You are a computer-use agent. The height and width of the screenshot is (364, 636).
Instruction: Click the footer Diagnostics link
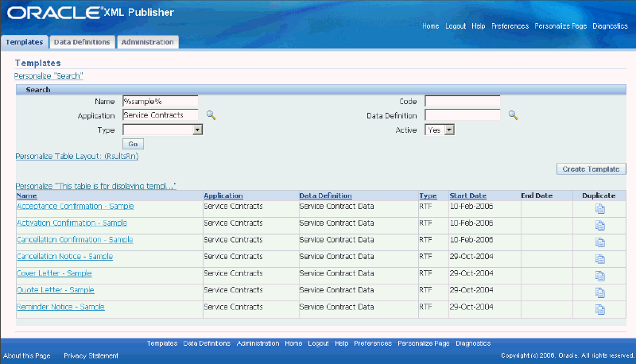point(473,343)
